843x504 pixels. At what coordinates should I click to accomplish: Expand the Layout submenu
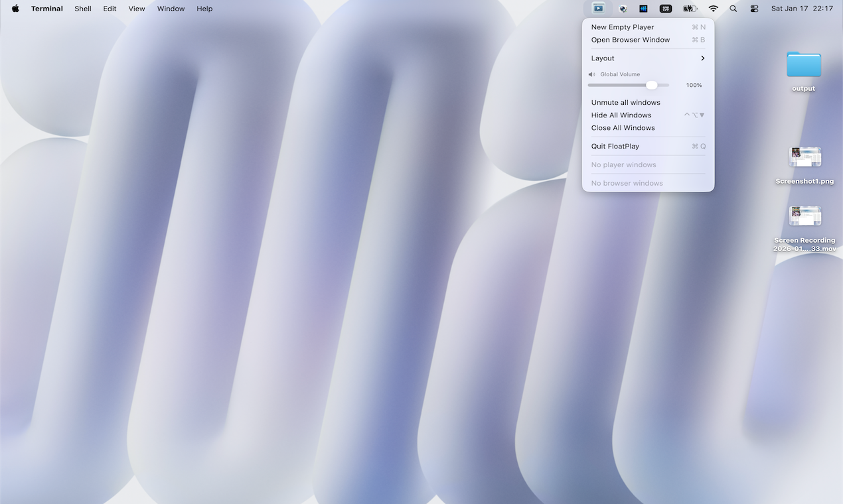[x=648, y=58]
